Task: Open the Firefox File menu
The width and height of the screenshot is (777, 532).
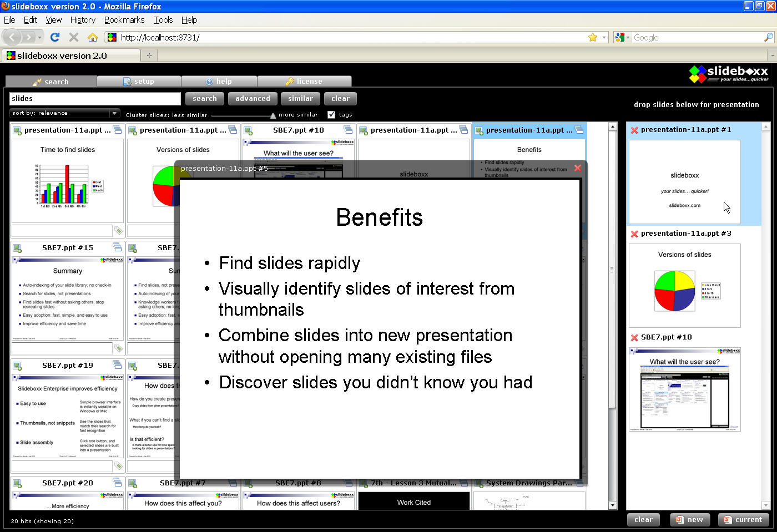Action: click(x=9, y=20)
